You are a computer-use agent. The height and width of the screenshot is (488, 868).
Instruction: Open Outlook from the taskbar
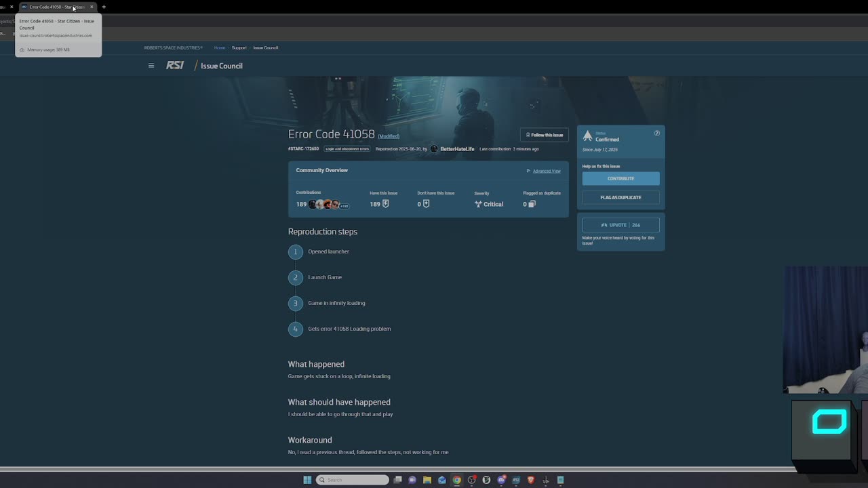point(442,480)
